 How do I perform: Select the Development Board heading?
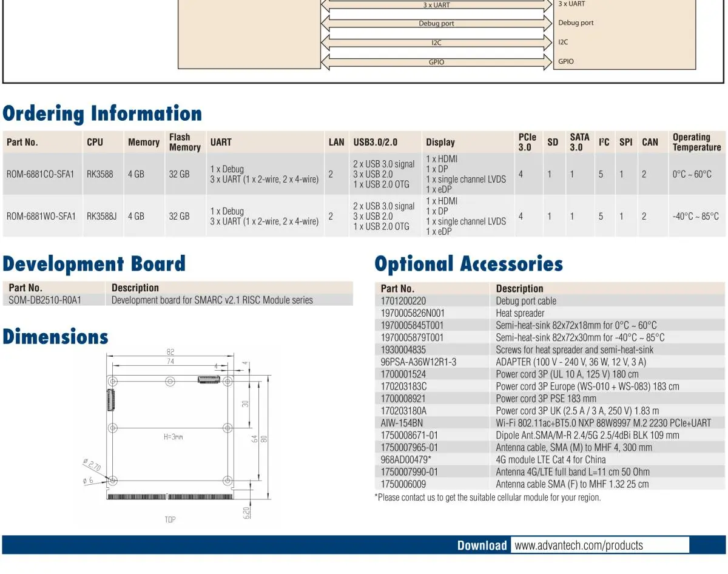(x=94, y=264)
